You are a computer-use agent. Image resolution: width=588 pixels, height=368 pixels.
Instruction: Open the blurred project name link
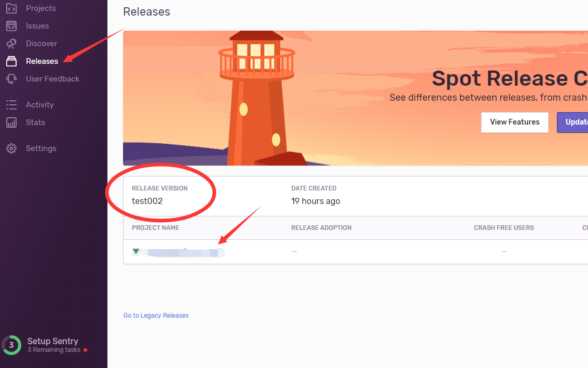[183, 252]
